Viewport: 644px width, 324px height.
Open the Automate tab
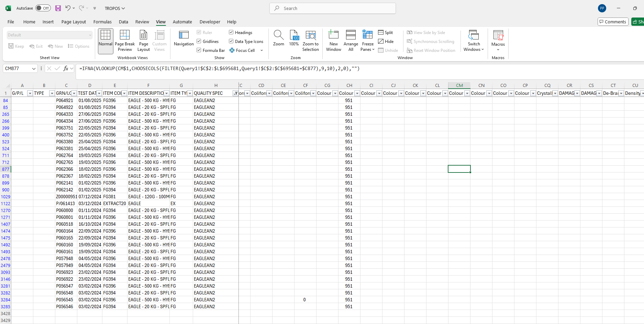(182, 22)
